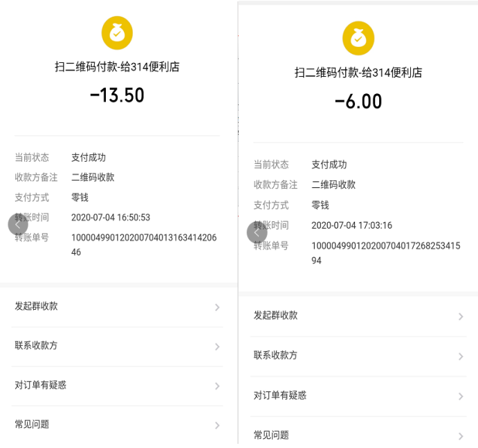
Task: Open 联系收款方 chevron on right panel
Action: [461, 356]
